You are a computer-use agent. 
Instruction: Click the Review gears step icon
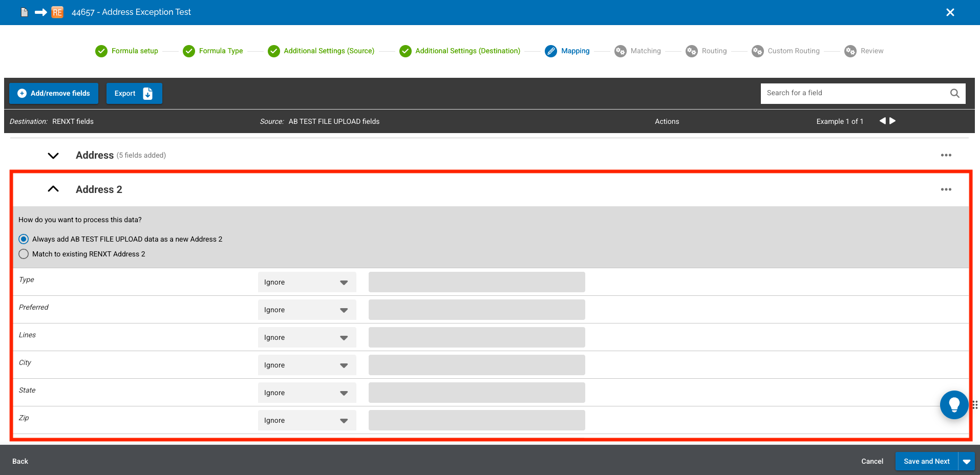tap(850, 51)
